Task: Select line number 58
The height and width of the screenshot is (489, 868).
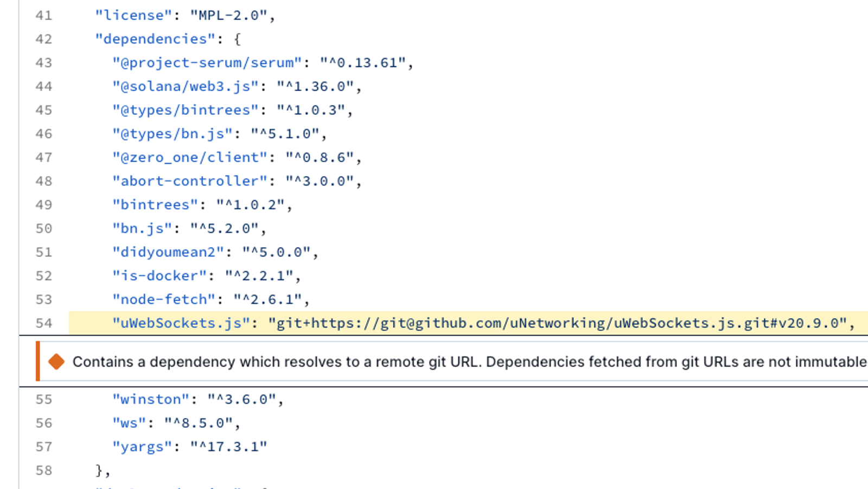Action: [44, 471]
